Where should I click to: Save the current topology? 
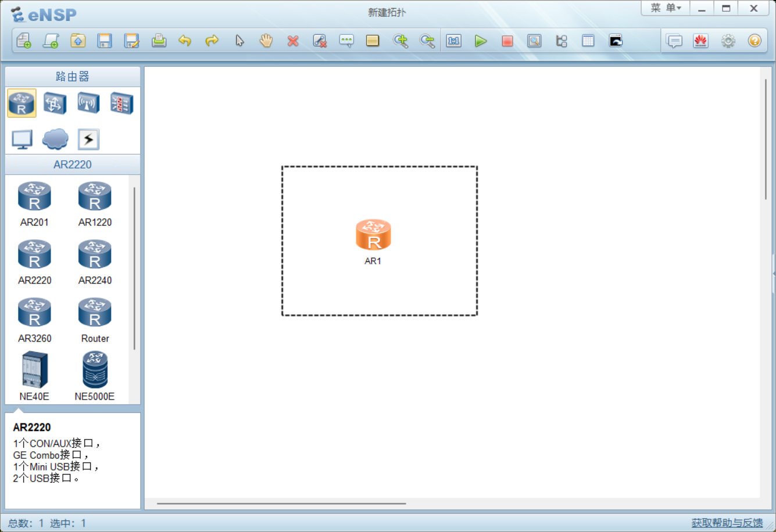[x=105, y=41]
